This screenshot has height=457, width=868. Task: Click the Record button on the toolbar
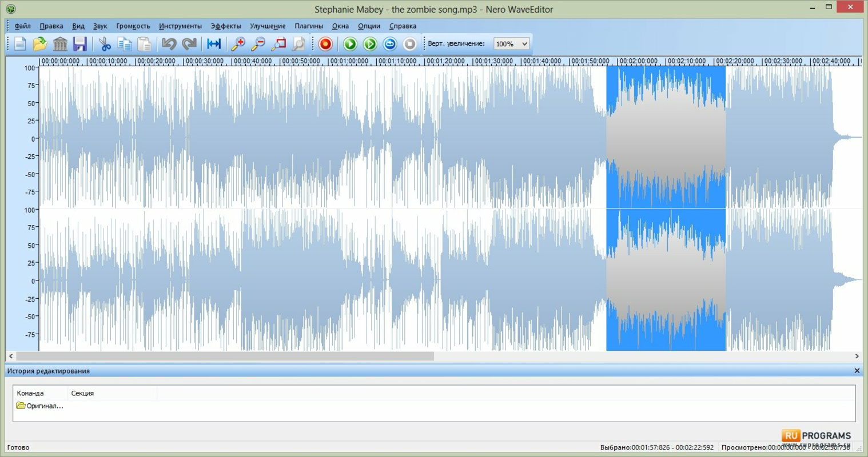tap(325, 43)
